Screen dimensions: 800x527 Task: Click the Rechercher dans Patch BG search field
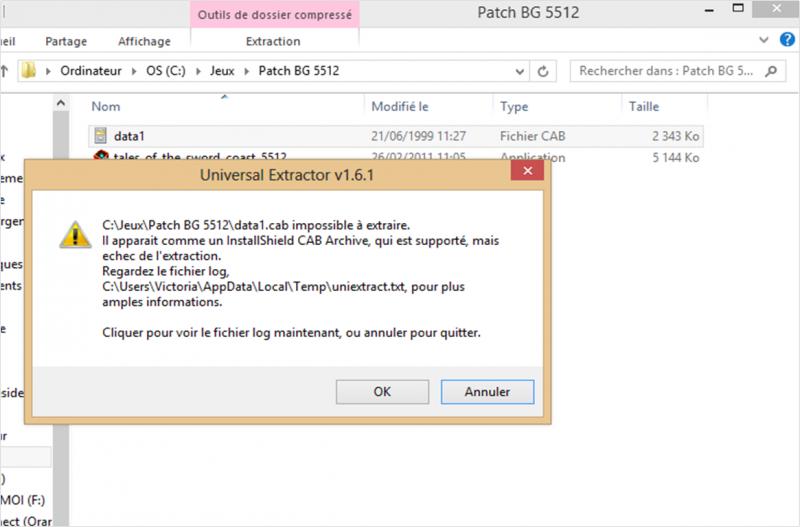(x=668, y=71)
